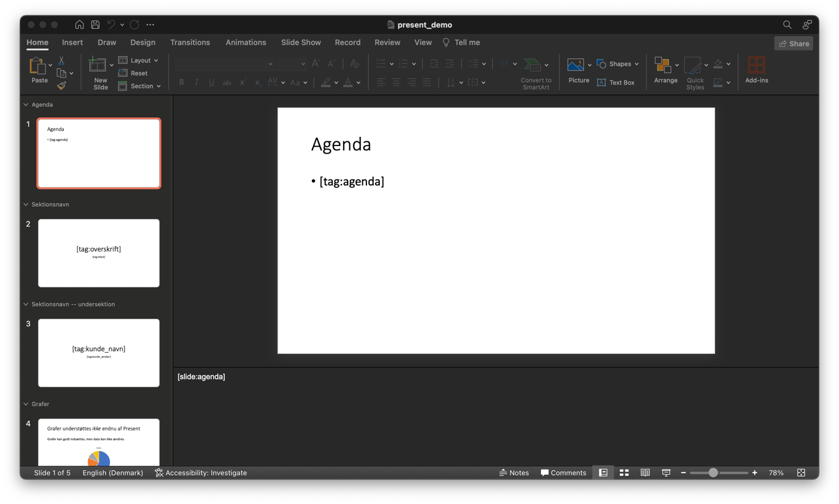This screenshot has height=504, width=839.
Task: Switch to the Transitions tab
Action: pyautogui.click(x=190, y=42)
